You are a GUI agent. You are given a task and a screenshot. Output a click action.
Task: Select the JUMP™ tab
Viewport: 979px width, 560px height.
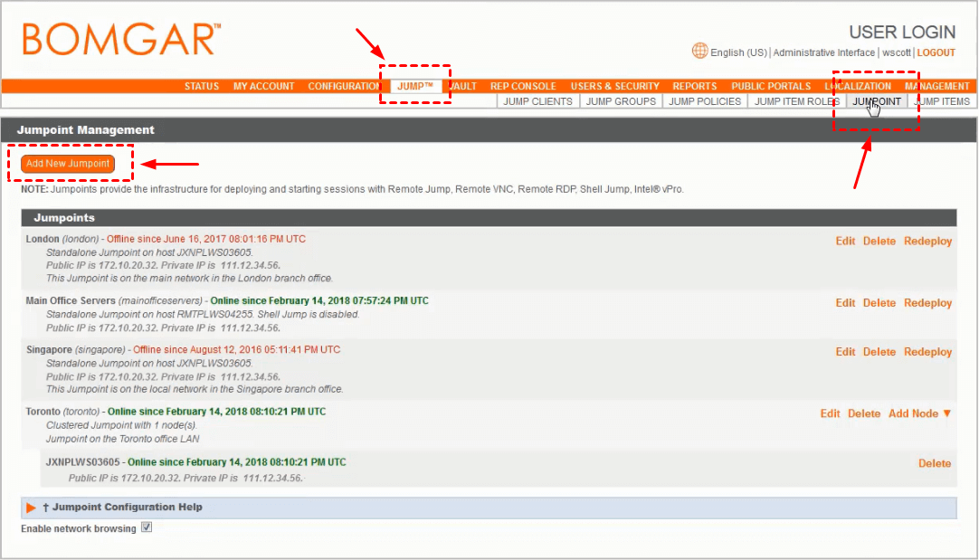(415, 86)
